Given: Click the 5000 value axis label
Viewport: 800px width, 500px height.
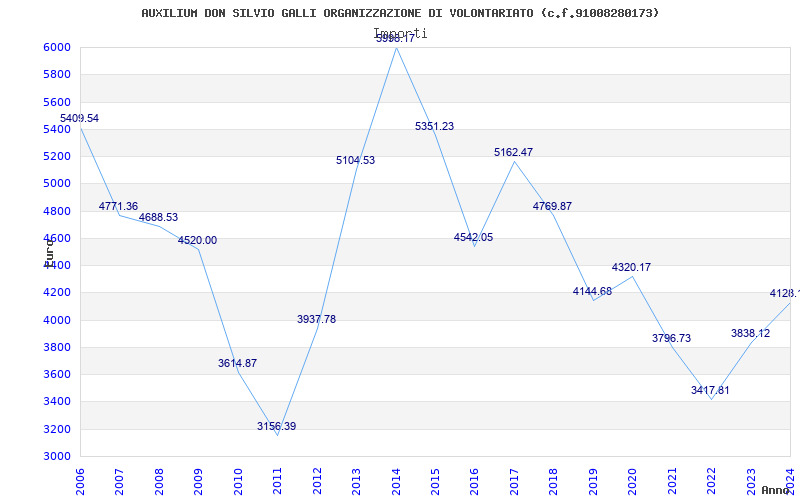Looking at the screenshot, I should [x=57, y=183].
